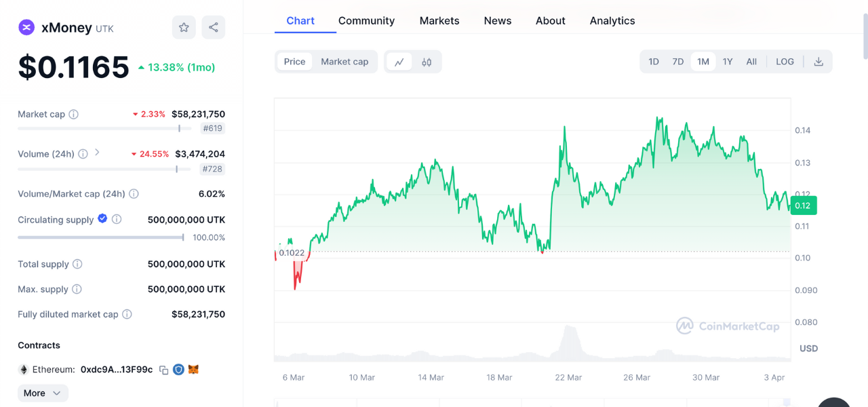Switch to candlestick chart icon
868x407 pixels.
tap(427, 62)
